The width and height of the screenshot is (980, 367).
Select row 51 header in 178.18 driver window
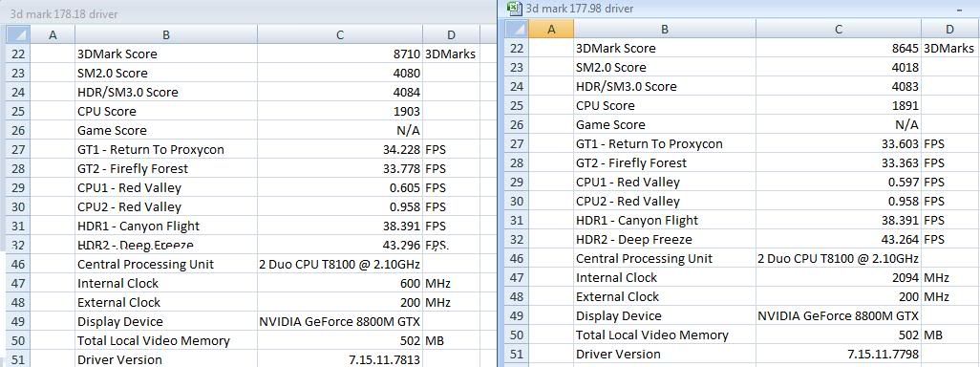pos(17,359)
